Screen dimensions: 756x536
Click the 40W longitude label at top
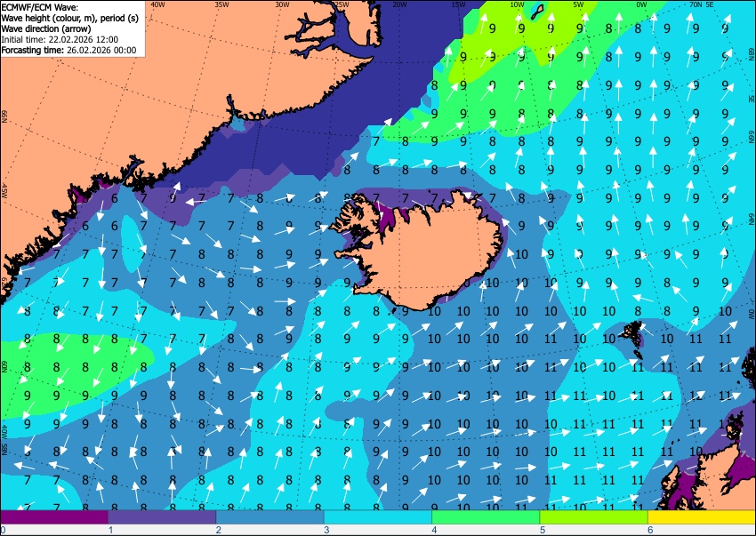[x=157, y=4]
